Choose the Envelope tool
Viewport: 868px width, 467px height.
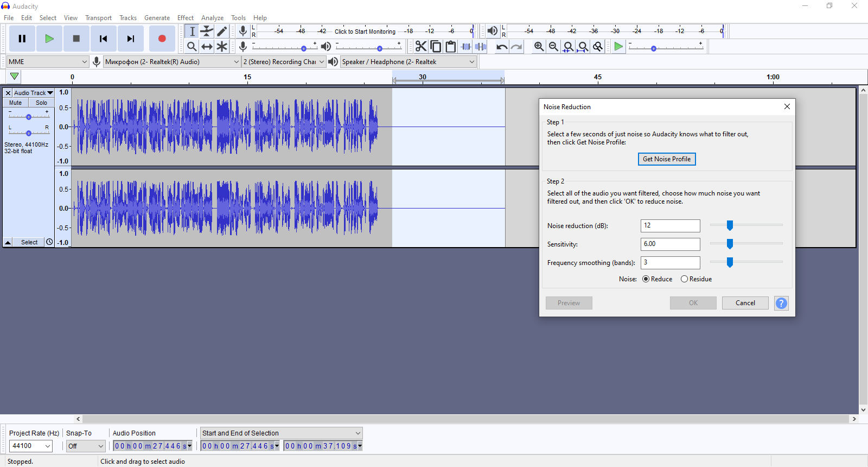pos(207,31)
